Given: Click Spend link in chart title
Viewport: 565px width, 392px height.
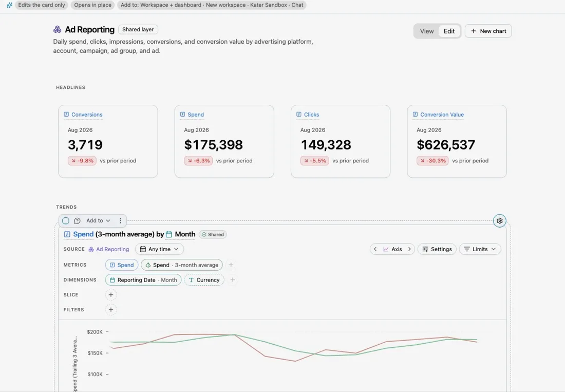Looking at the screenshot, I should (83, 234).
